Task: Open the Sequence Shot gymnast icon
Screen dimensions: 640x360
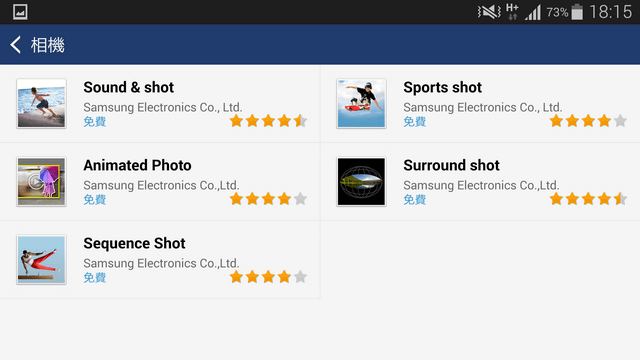Action: click(x=41, y=260)
